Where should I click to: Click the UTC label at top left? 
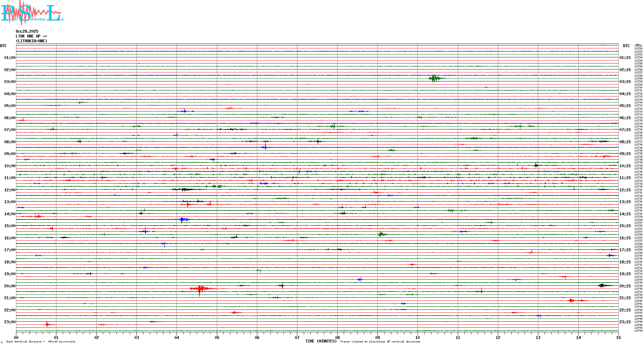(x=3, y=46)
